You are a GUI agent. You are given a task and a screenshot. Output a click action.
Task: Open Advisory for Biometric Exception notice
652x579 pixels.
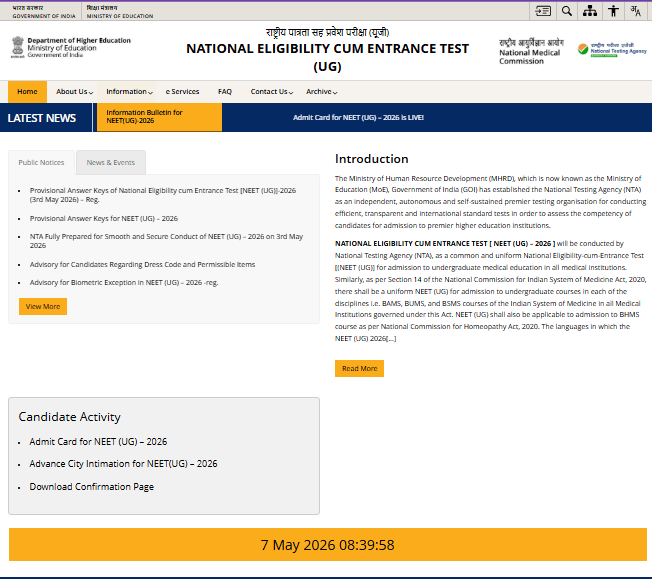coord(124,282)
